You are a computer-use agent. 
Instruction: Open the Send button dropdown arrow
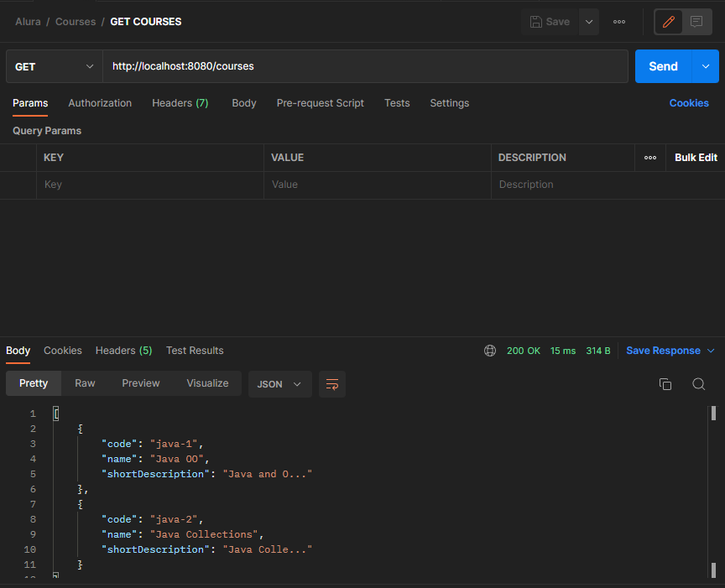[x=706, y=65]
